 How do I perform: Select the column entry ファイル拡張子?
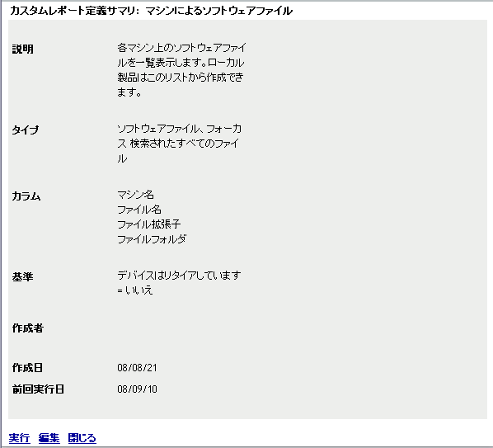[x=149, y=224]
